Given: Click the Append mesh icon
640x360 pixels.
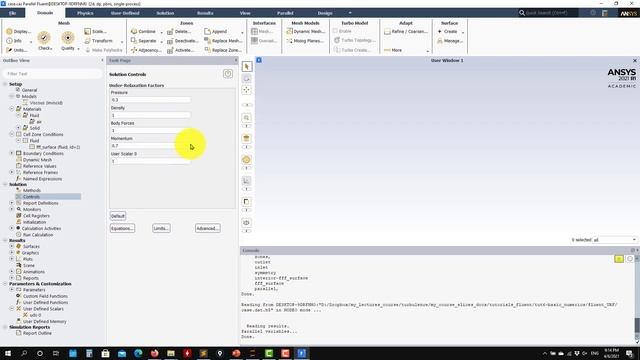Looking at the screenshot, I should click(x=207, y=31).
